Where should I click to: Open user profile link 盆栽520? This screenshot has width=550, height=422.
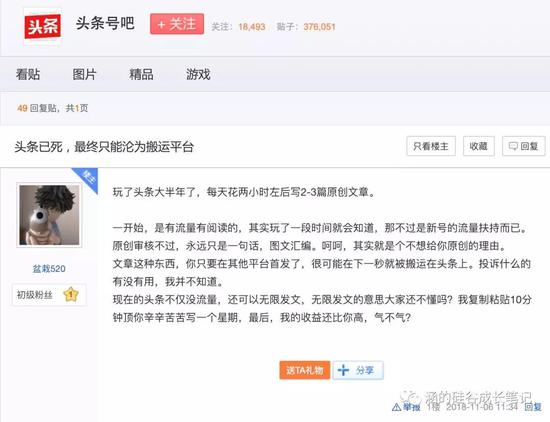(49, 269)
